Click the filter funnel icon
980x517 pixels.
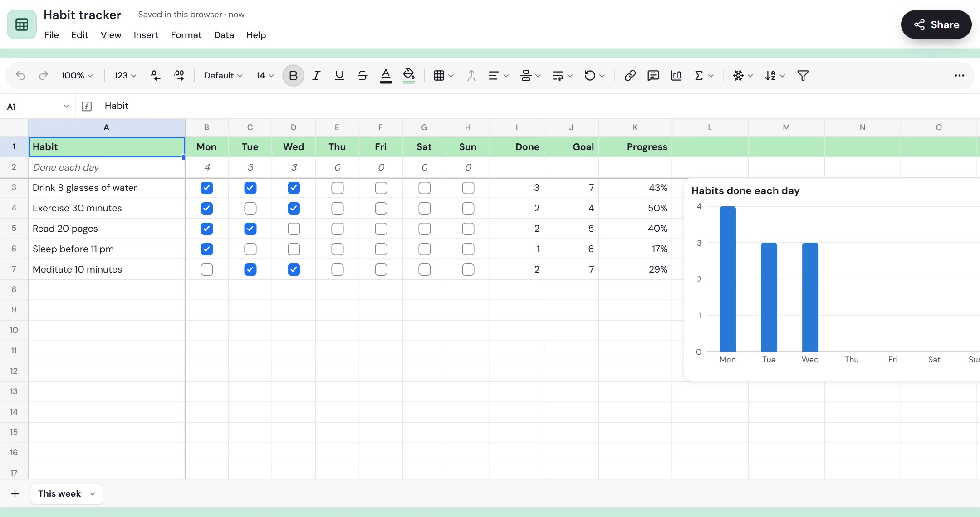[803, 76]
